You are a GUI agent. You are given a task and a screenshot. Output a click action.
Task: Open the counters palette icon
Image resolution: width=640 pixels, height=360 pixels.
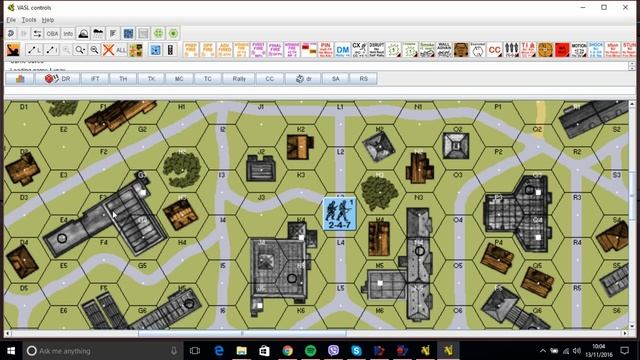[136, 50]
